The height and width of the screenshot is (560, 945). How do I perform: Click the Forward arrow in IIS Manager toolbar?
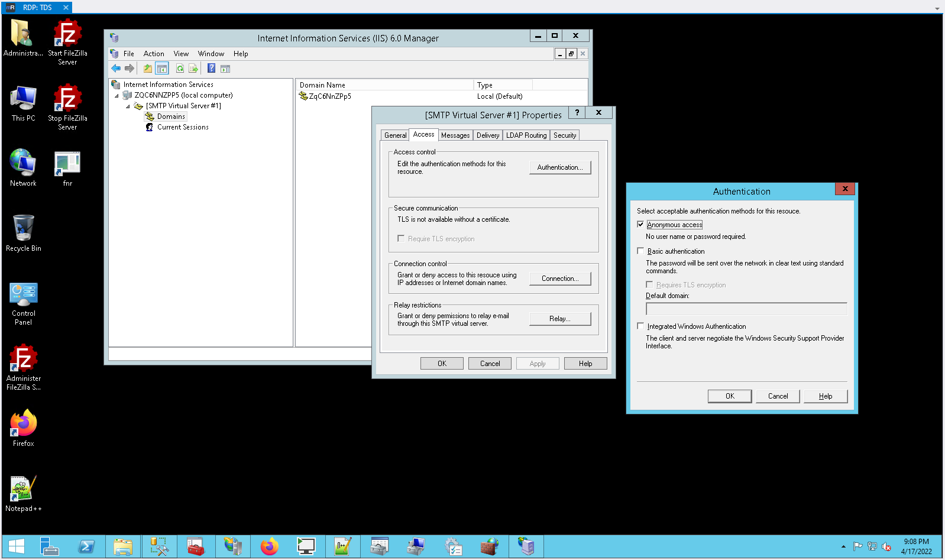(x=130, y=69)
